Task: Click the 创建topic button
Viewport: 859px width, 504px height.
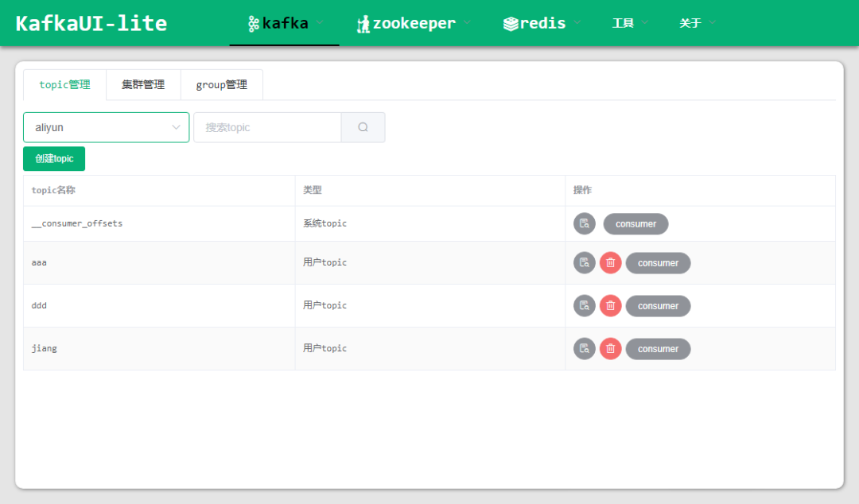Action: (54, 159)
